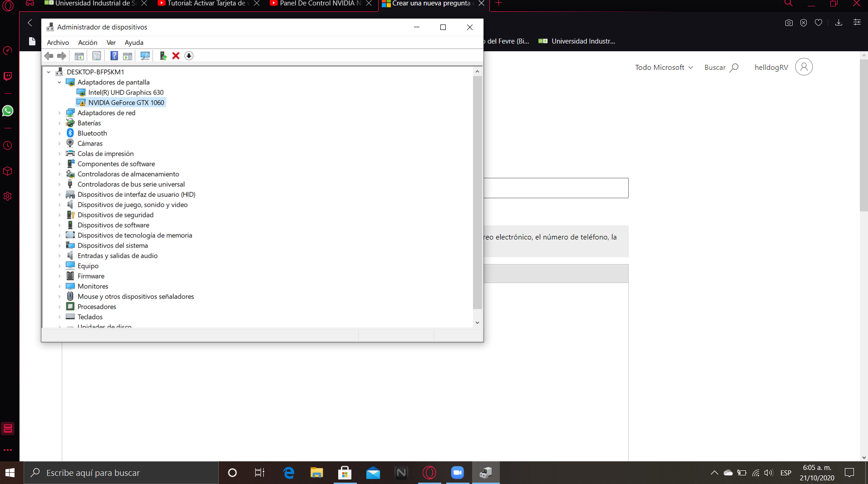The width and height of the screenshot is (868, 484).
Task: Open the Ayuda menu
Action: tap(134, 42)
